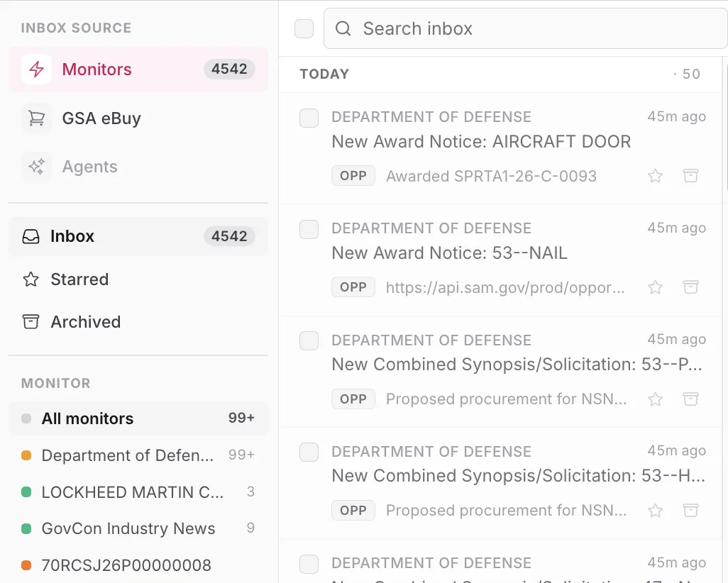The image size is (728, 583).
Task: Archive the 53--H... combined synopsis item
Action: (x=690, y=510)
